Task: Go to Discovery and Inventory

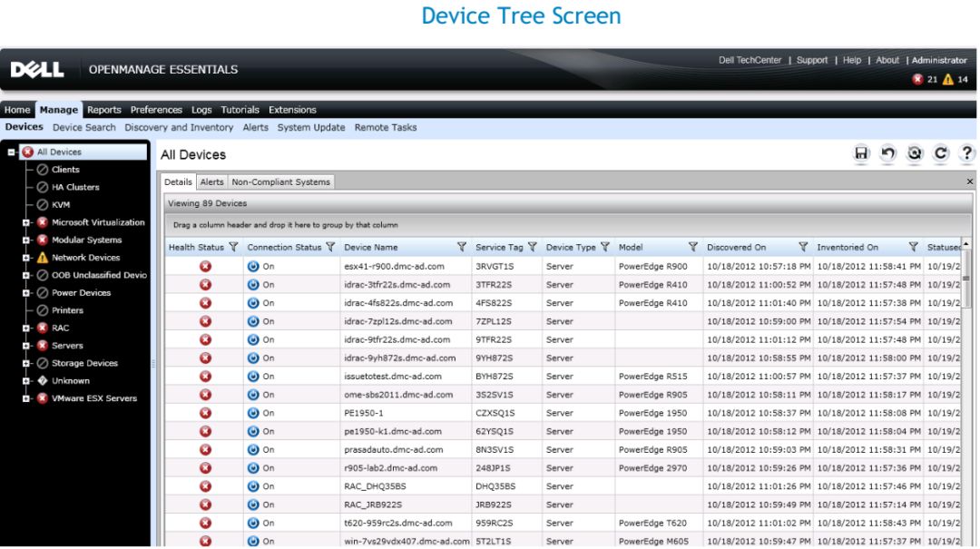Action: point(179,128)
